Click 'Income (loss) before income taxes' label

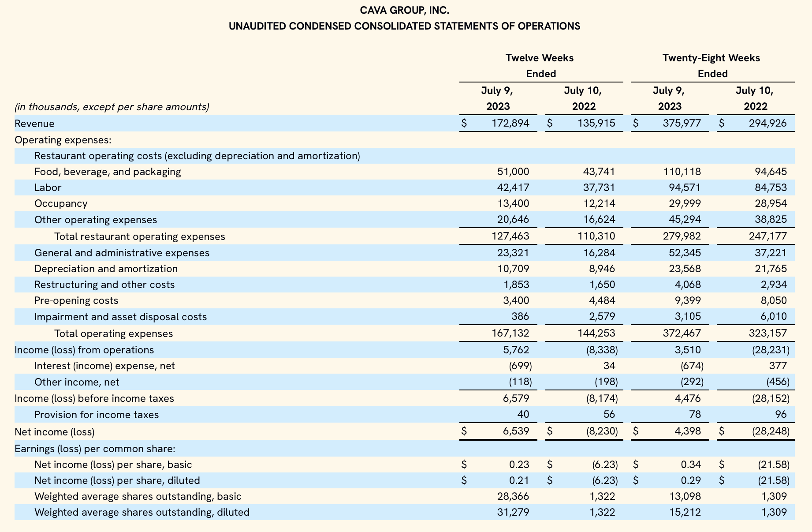click(x=94, y=398)
